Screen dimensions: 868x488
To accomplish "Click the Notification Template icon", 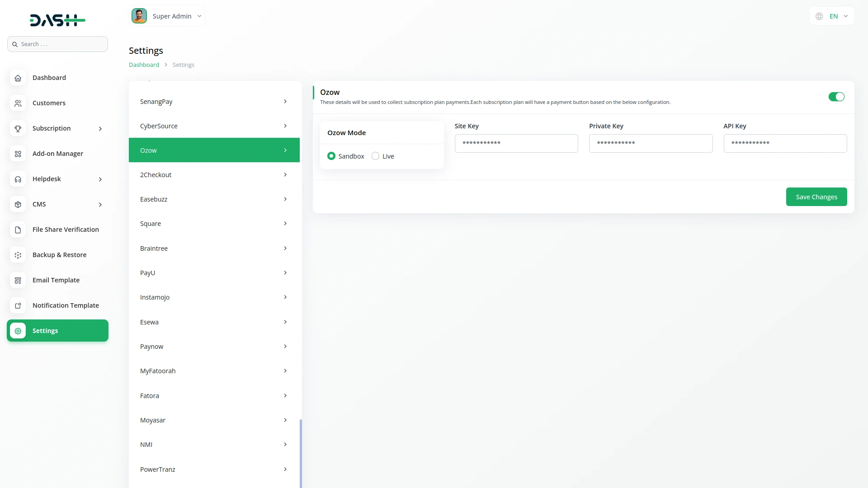I will click(x=18, y=305).
